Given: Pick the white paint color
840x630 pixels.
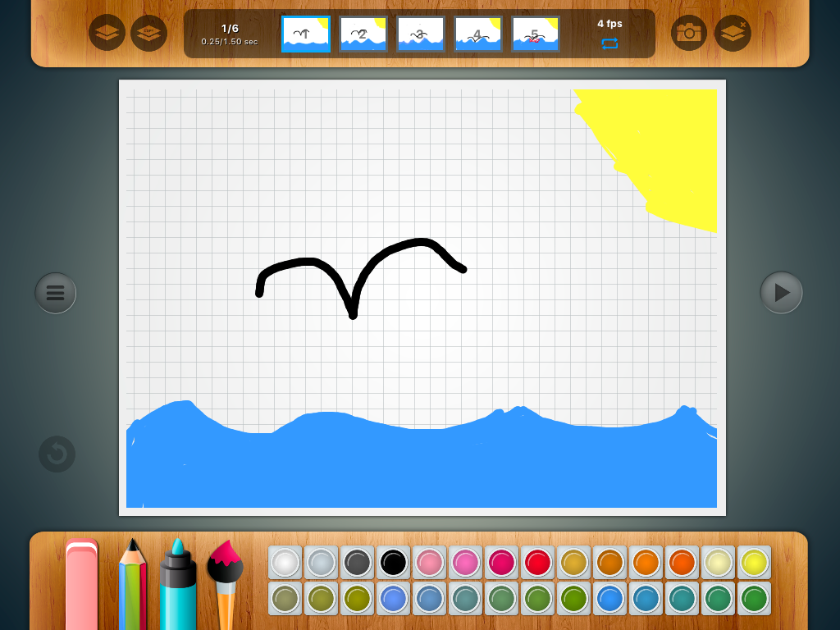Looking at the screenshot, I should tap(285, 563).
